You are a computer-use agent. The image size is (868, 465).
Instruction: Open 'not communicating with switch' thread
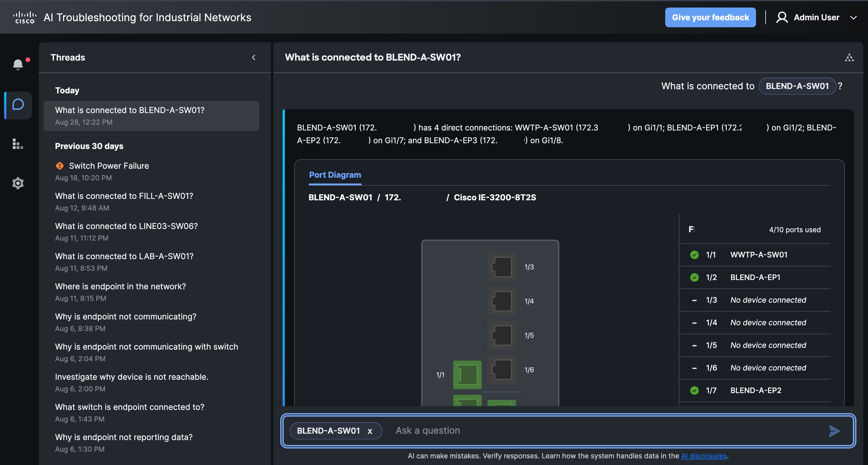pos(151,352)
